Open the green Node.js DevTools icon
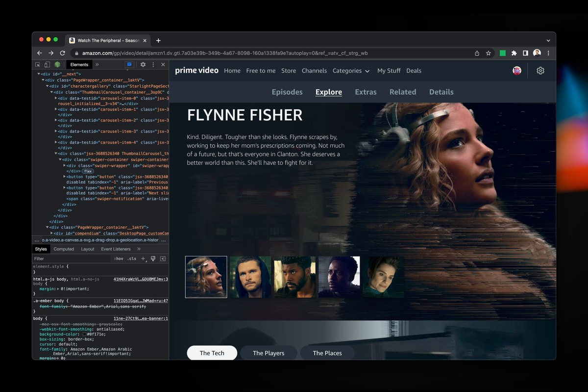The width and height of the screenshot is (588, 392). tap(57, 64)
